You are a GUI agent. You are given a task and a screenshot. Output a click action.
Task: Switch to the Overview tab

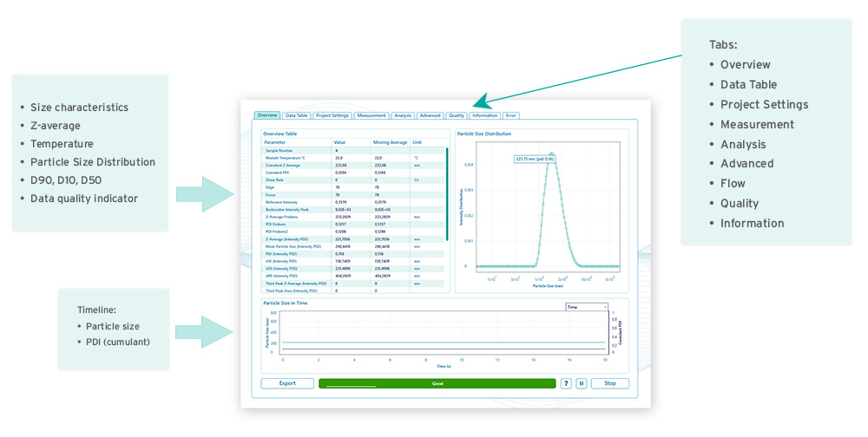[x=267, y=115]
